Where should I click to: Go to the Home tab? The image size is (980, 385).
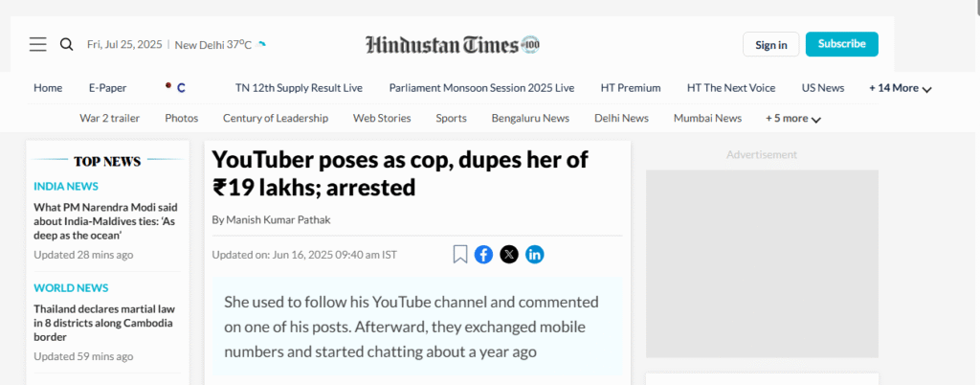point(48,88)
